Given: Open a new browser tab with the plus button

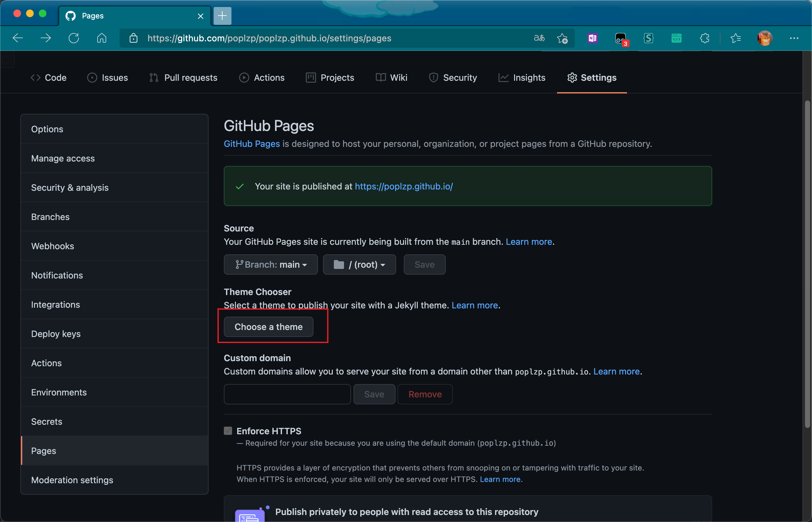Looking at the screenshot, I should tap(222, 16).
